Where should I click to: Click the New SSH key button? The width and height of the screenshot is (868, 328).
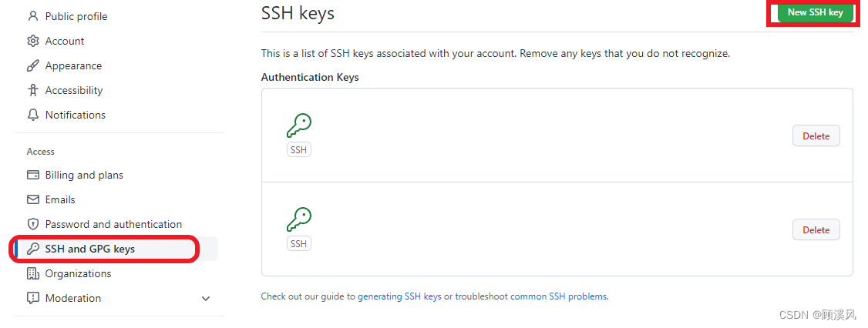click(816, 12)
